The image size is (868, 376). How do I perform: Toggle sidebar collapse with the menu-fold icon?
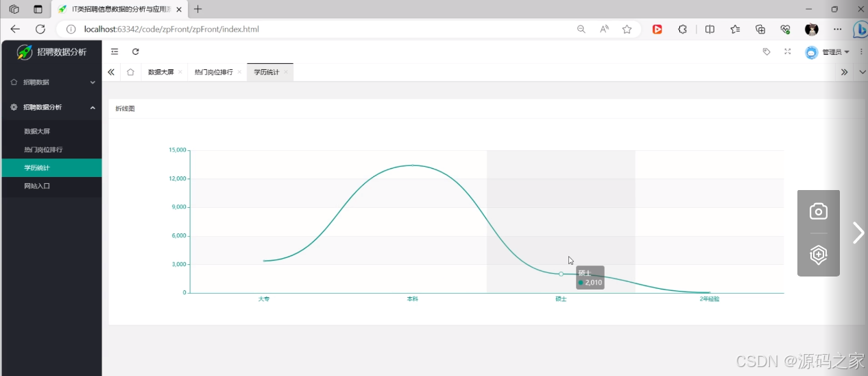(114, 51)
